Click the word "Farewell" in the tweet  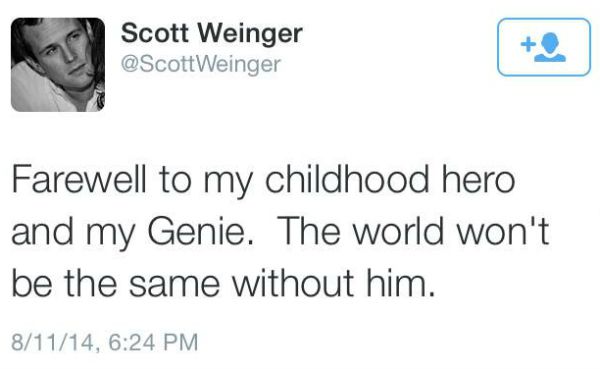click(x=79, y=180)
